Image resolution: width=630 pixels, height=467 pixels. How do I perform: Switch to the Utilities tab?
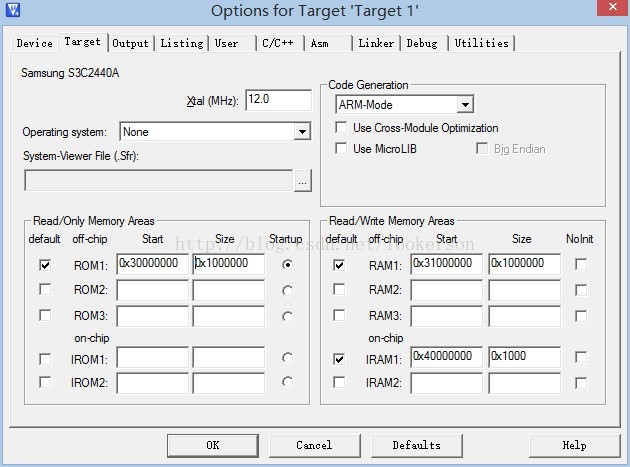coord(481,43)
